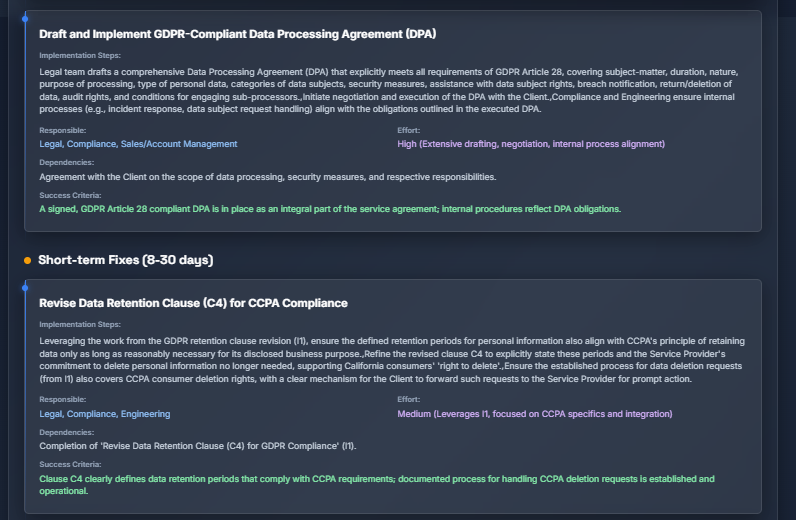
Task: Click the signed DPA success criteria text
Action: point(330,209)
